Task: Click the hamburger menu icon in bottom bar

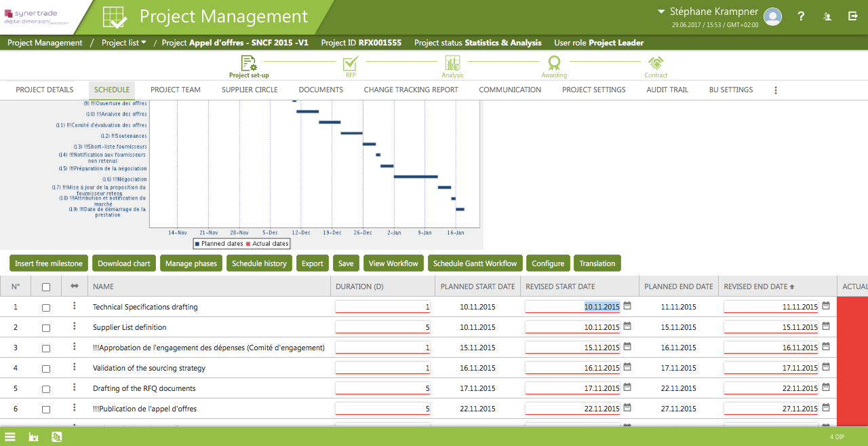Action: click(x=10, y=436)
